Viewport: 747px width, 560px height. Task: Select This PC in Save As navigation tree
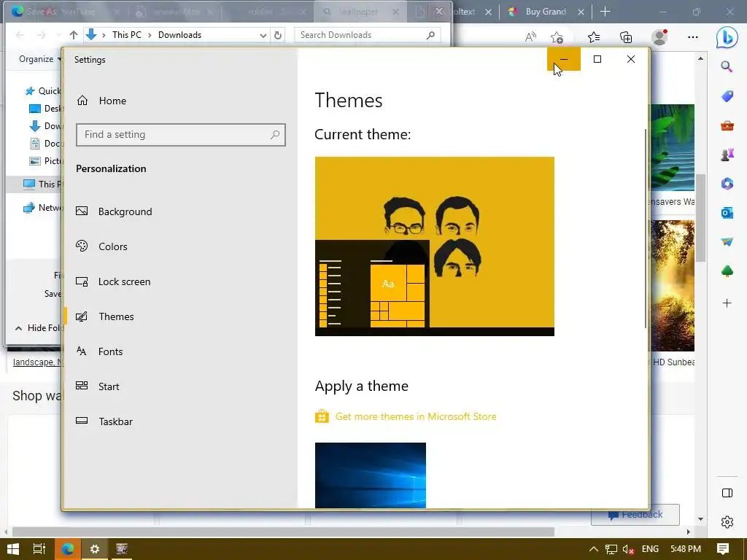42,184
